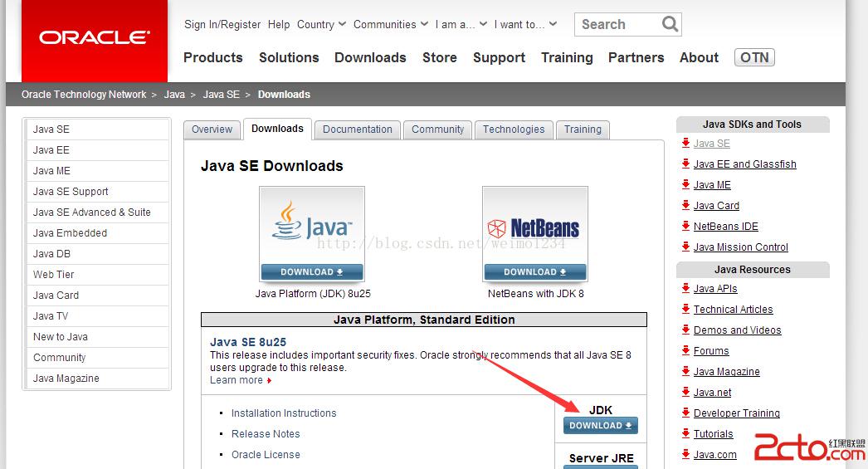Open the About menu
The image size is (868, 469).
click(x=700, y=57)
